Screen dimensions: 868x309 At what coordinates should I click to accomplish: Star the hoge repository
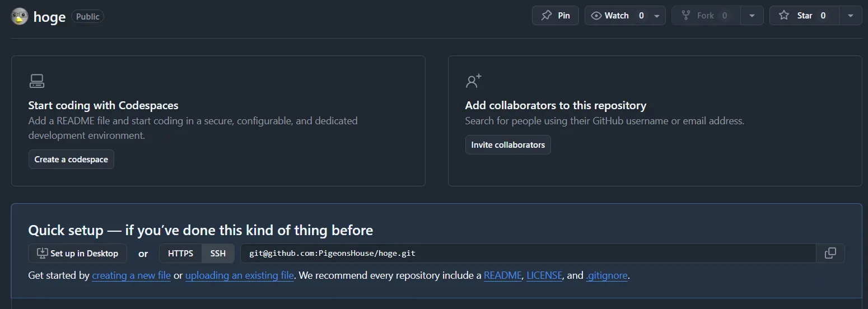pyautogui.click(x=804, y=16)
